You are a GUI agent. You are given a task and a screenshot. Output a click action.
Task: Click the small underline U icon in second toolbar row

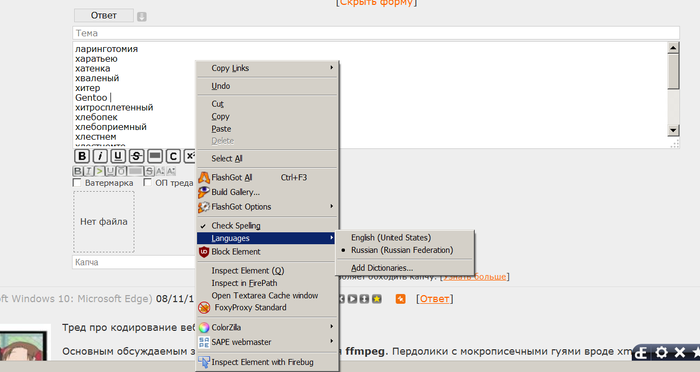pyautogui.click(x=110, y=171)
